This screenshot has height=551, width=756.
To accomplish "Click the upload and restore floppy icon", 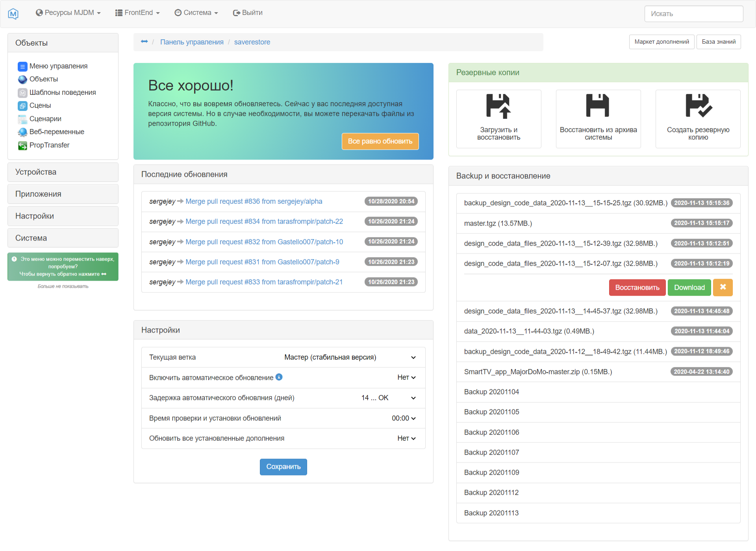I will click(498, 106).
